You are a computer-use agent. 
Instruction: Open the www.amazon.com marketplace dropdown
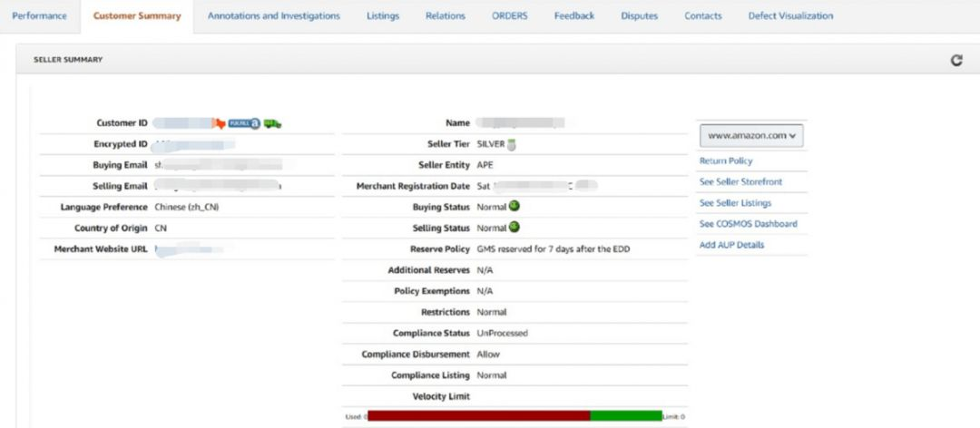[x=752, y=135]
